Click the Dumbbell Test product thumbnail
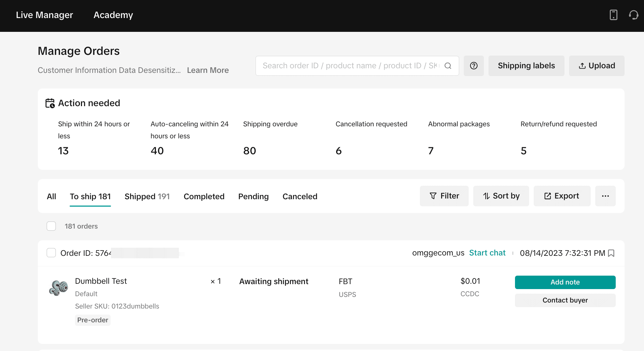Viewport: 644px width, 351px height. [x=59, y=288]
